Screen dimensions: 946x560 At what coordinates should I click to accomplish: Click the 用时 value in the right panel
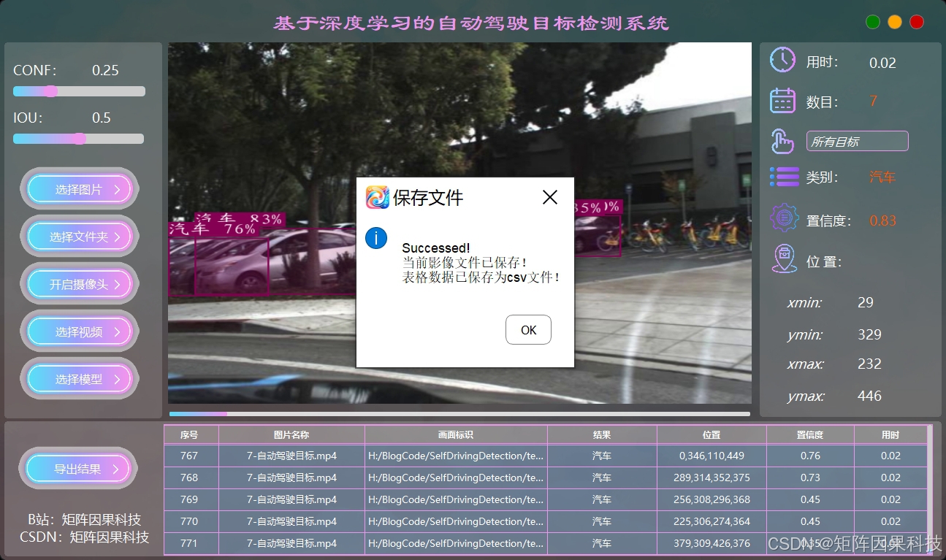882,63
